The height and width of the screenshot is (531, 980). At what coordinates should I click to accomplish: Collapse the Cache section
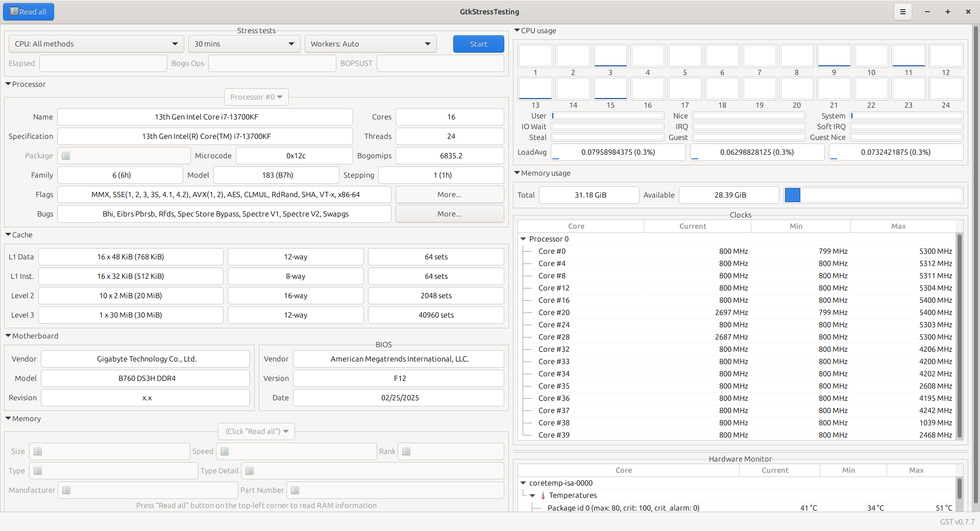pyautogui.click(x=8, y=235)
